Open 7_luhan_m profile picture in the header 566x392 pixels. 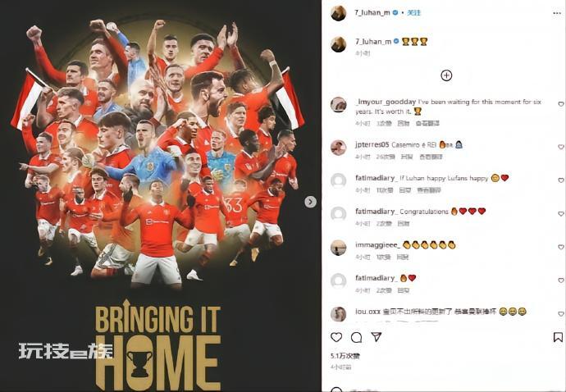coord(339,13)
